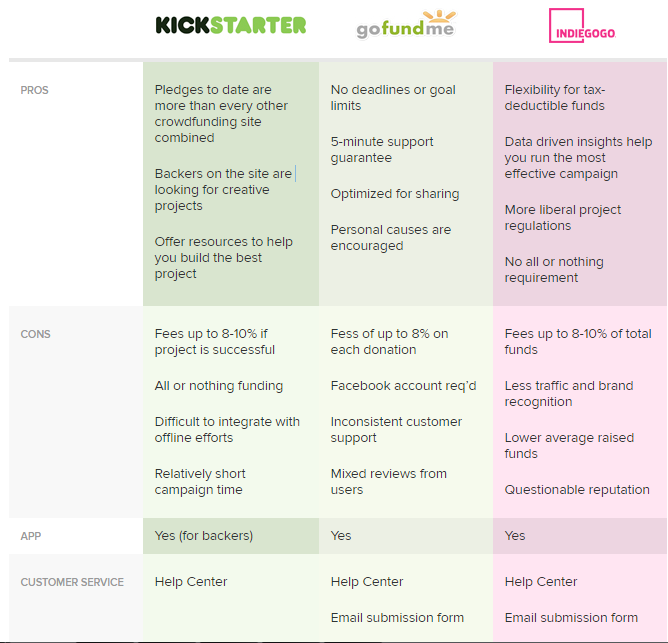The height and width of the screenshot is (643, 668).
Task: Click the Indiegogo logo
Action: pos(582,28)
